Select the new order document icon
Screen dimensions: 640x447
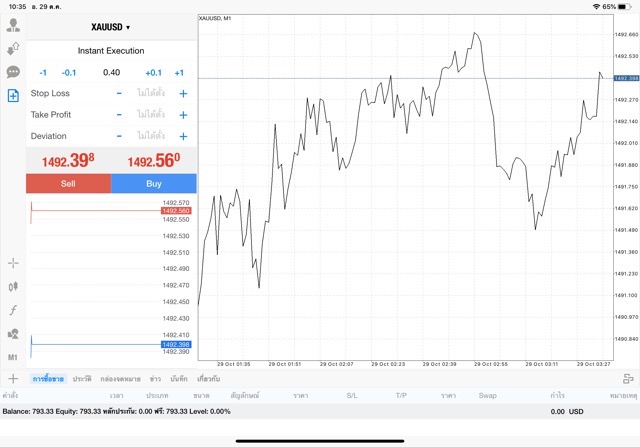coord(13,96)
